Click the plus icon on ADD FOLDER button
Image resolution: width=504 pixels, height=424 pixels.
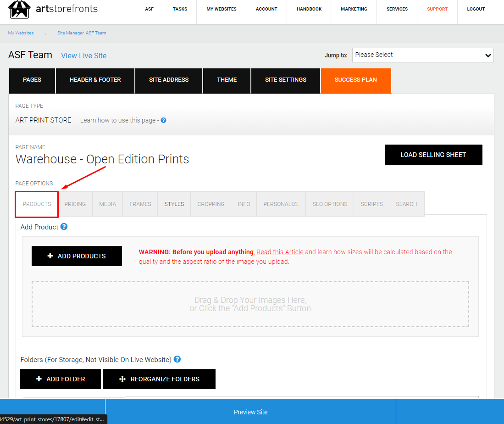(x=38, y=379)
